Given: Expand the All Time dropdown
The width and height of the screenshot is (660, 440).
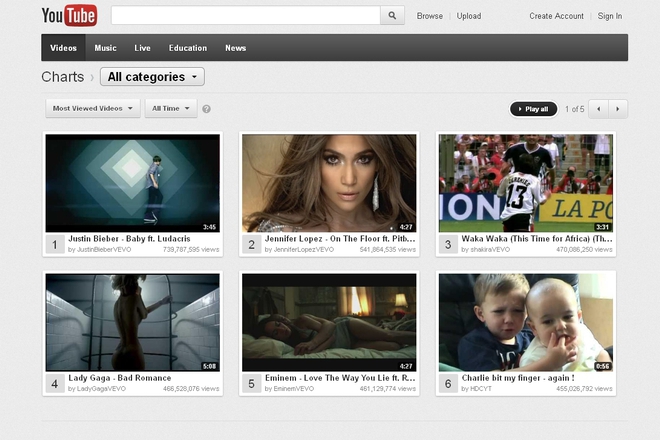Looking at the screenshot, I should pyautogui.click(x=171, y=109).
